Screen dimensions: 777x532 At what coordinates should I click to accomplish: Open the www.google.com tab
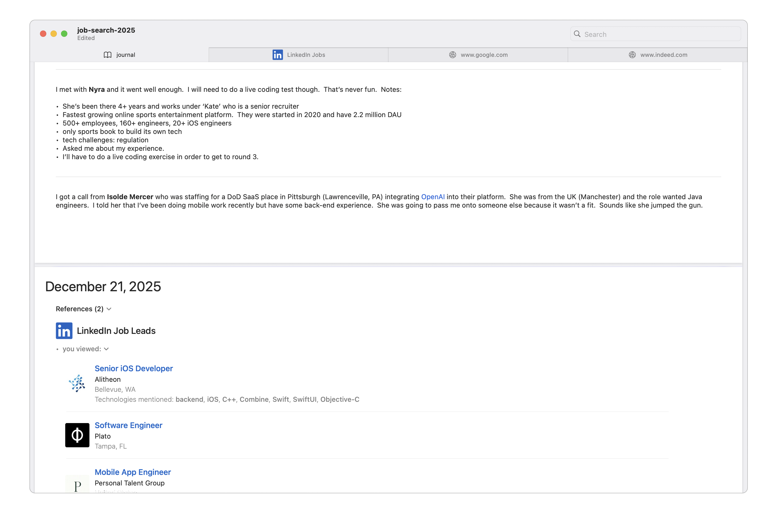click(x=484, y=55)
